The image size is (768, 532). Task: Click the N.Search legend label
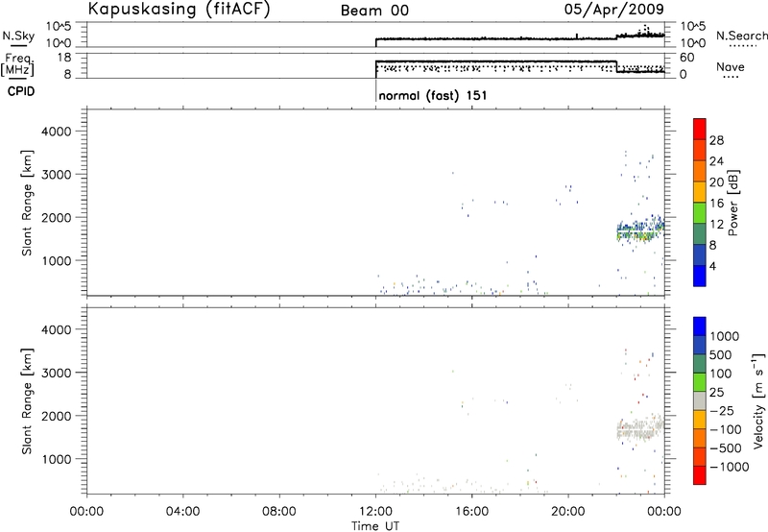741,36
